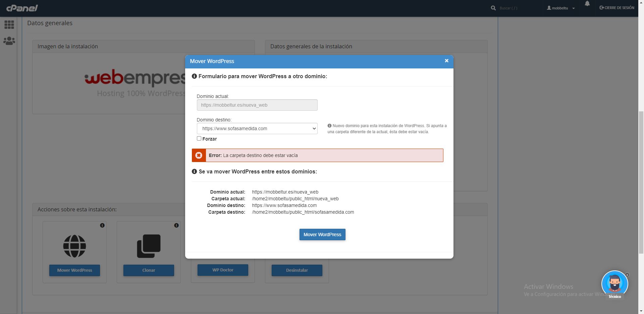The image size is (644, 314).
Task: Open WP Doctor
Action: [223, 270]
